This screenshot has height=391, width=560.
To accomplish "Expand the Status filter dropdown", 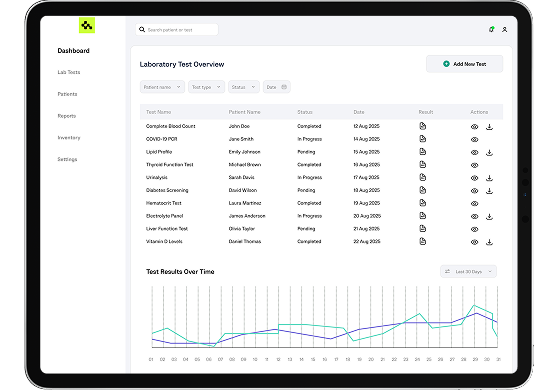I will click(x=244, y=87).
